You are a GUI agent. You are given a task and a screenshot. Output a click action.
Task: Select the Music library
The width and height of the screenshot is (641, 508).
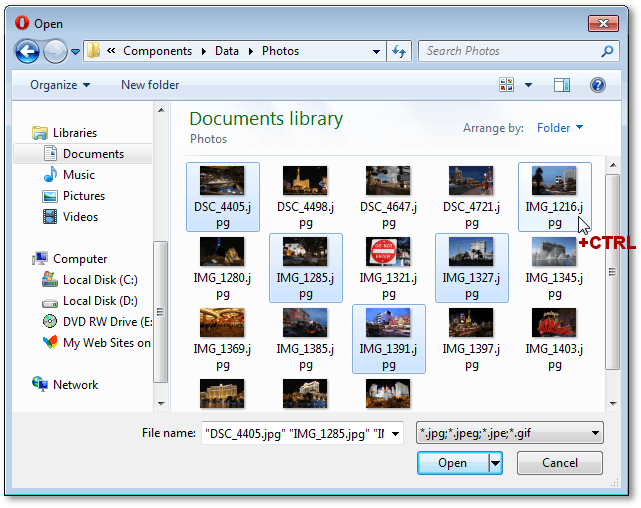click(69, 175)
